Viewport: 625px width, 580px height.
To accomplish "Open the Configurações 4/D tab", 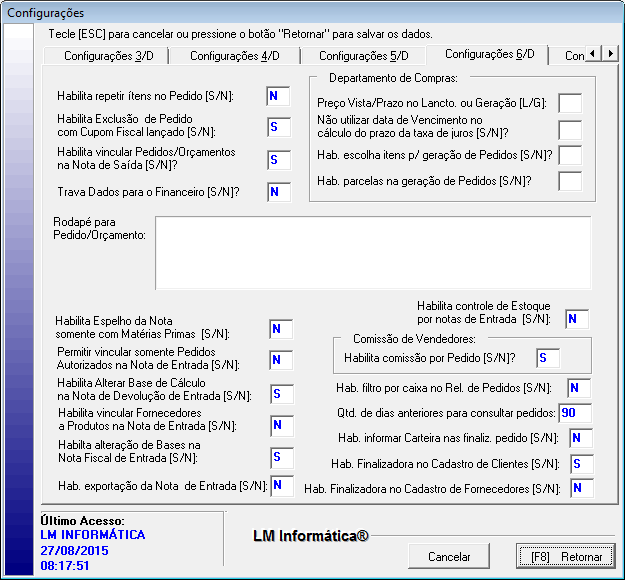I will pos(234,56).
